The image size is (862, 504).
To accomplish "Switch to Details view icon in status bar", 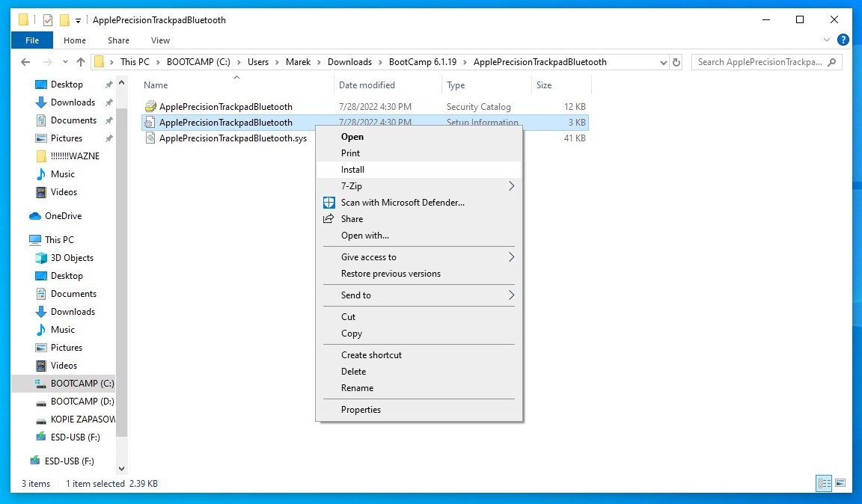I will point(824,483).
